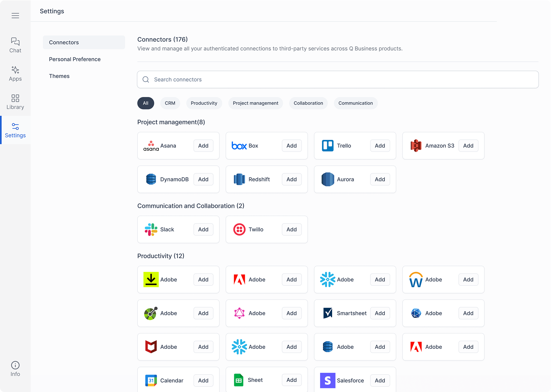Add the Salesforce connector

click(380, 381)
